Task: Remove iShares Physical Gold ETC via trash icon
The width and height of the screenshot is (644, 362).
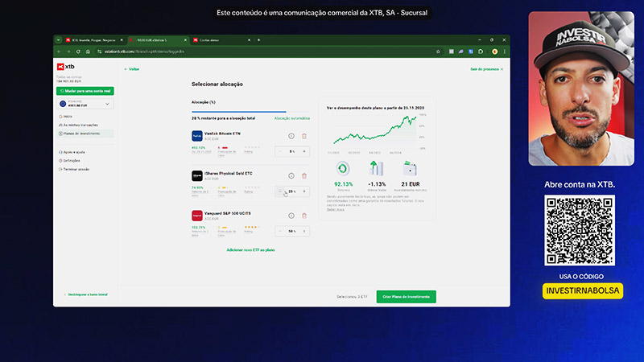Action: click(x=304, y=175)
